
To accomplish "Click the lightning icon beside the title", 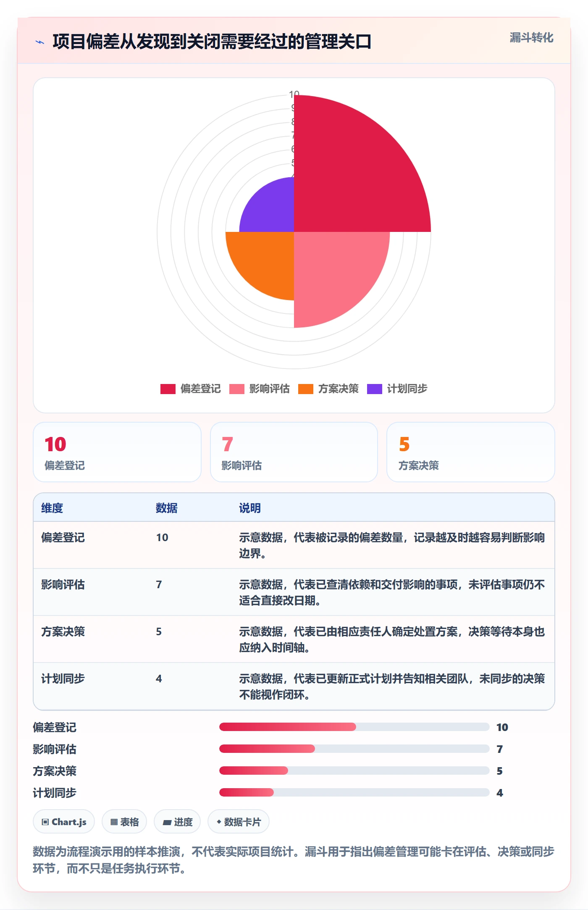I will pyautogui.click(x=40, y=42).
